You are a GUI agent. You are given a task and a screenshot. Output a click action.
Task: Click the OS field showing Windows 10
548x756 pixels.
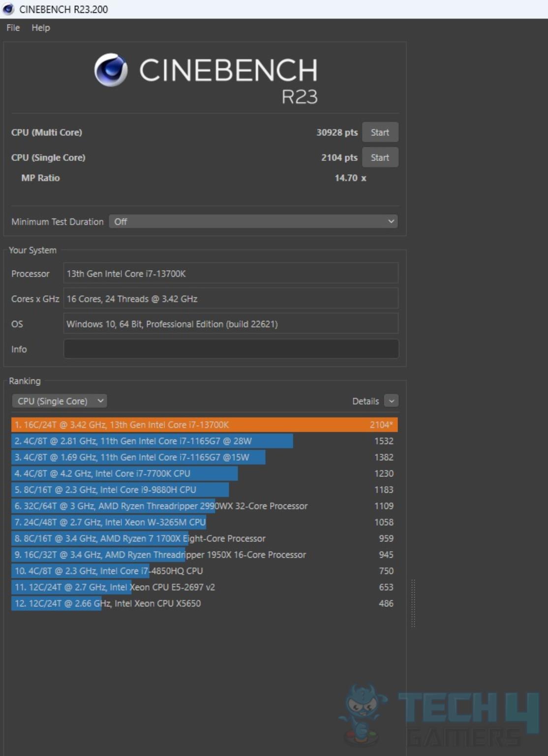231,324
